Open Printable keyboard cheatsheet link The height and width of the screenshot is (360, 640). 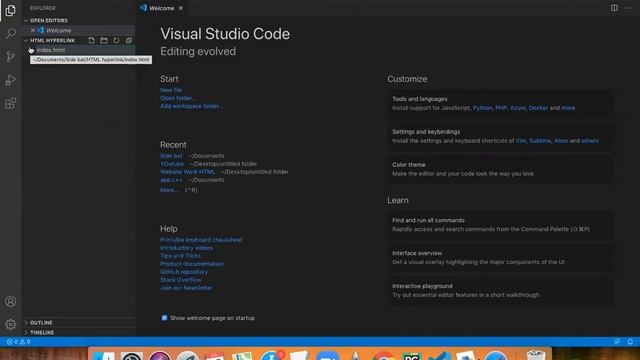(201, 240)
